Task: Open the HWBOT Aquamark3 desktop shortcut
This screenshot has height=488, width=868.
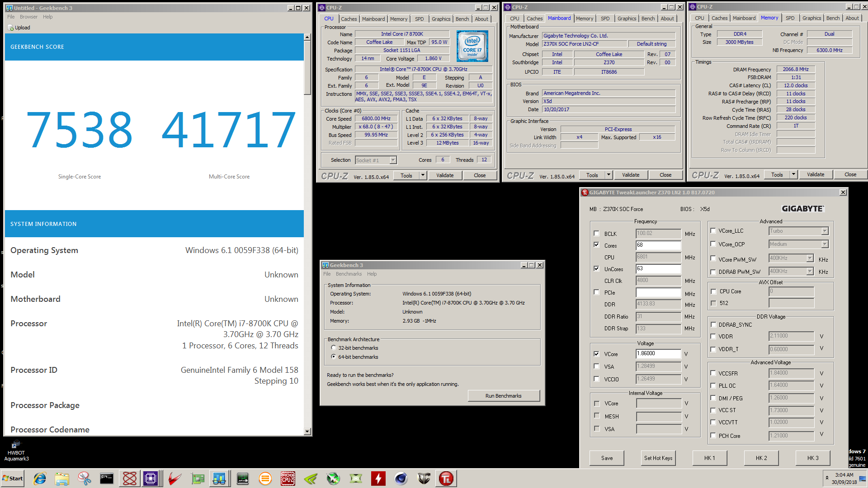Action: click(16, 451)
